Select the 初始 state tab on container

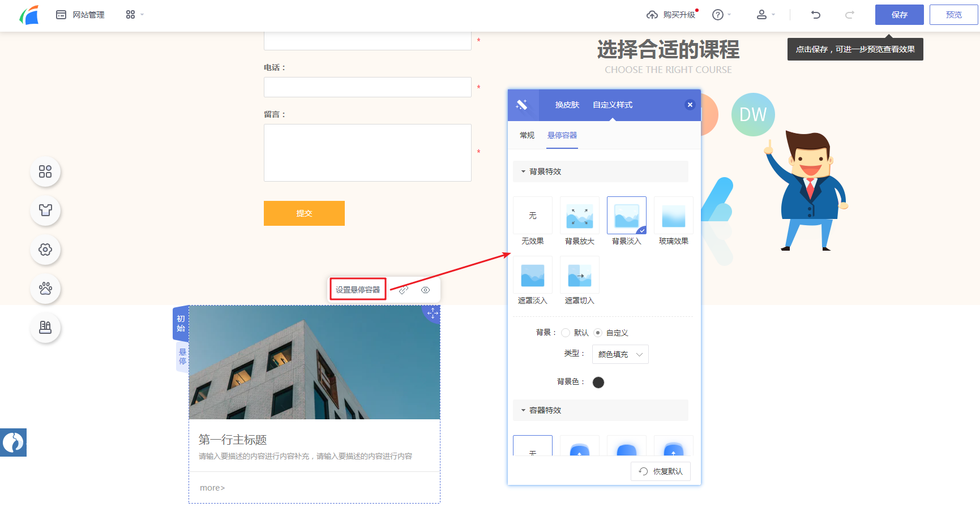point(181,323)
